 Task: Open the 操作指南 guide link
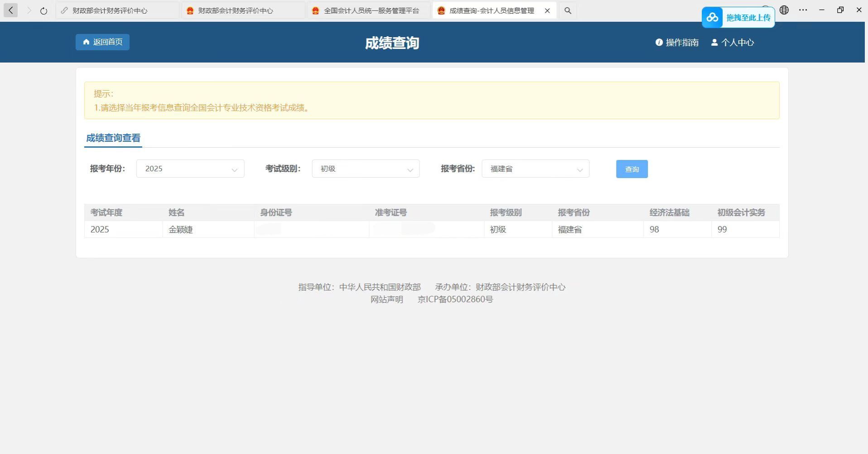point(677,43)
